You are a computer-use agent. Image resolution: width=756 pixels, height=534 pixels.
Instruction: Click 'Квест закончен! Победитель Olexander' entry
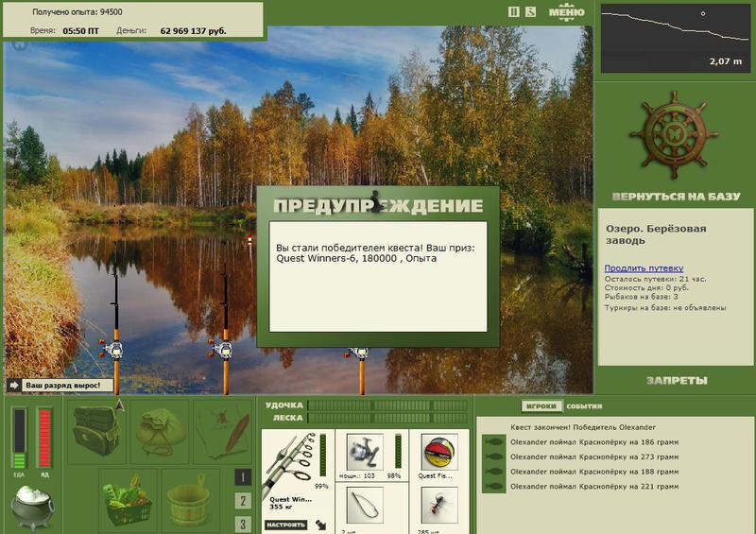583,427
